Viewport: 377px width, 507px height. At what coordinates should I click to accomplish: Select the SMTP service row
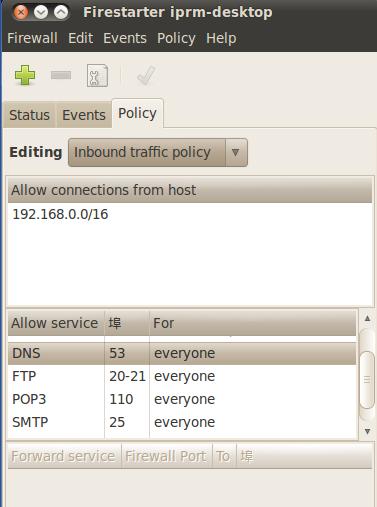pyautogui.click(x=182, y=422)
